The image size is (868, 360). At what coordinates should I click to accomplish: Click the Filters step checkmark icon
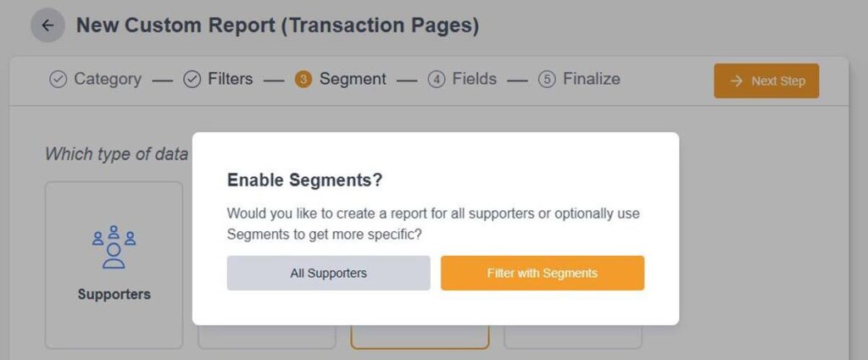[192, 80]
